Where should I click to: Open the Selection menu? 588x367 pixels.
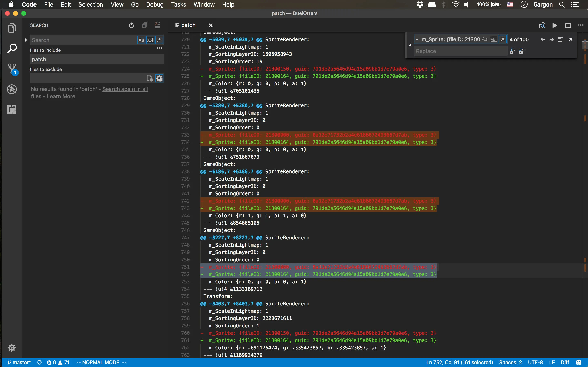point(91,4)
